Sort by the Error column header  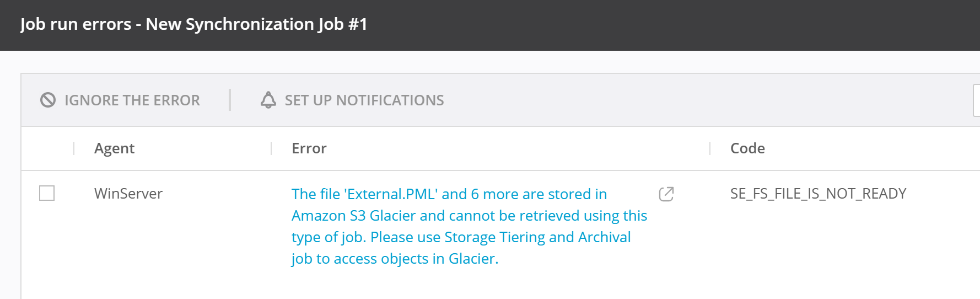pyautogui.click(x=309, y=148)
